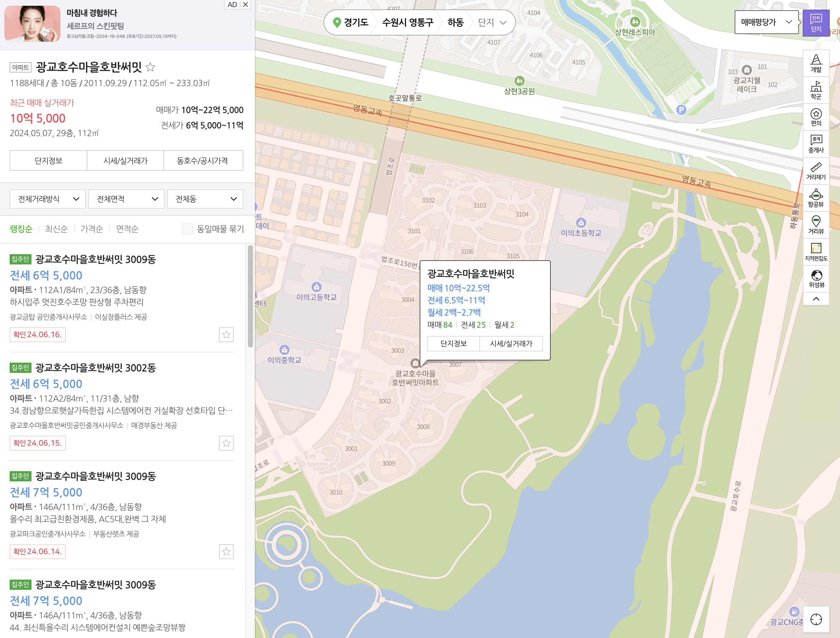Click the 마침내 경험하다 ad banner
Image resolution: width=840 pixels, height=638 pixels.
[92, 13]
